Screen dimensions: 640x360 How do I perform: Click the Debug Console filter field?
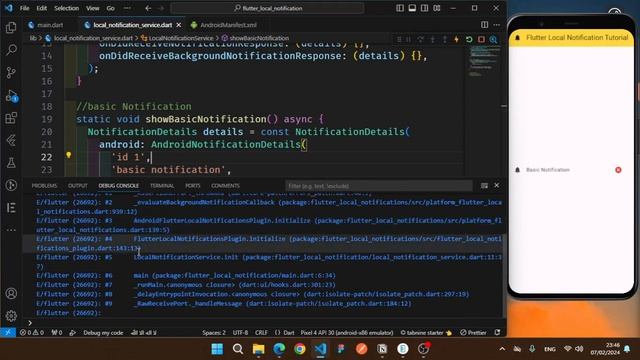(378, 186)
